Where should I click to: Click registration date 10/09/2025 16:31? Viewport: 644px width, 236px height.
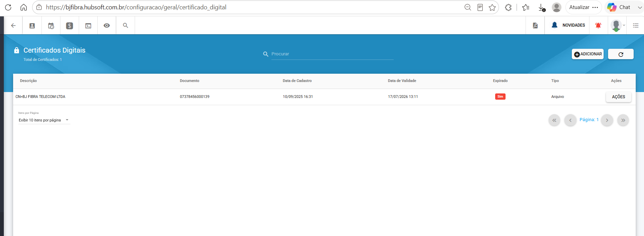[298, 97]
